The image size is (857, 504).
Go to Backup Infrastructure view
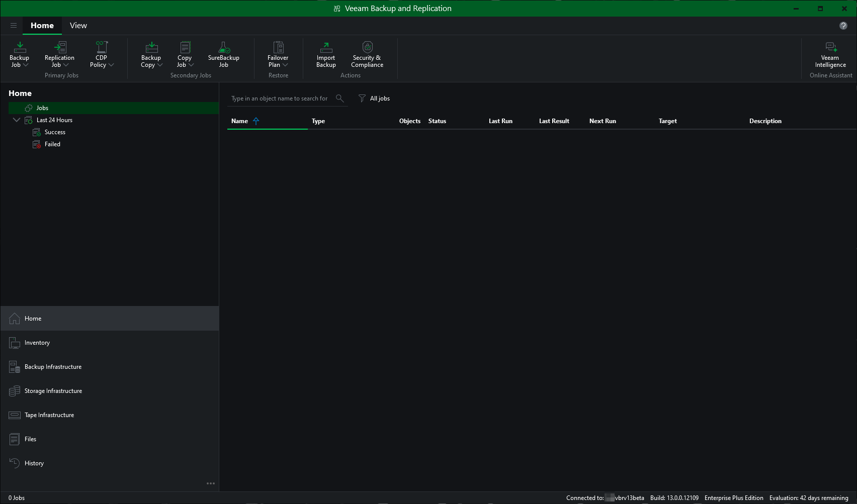pos(53,367)
